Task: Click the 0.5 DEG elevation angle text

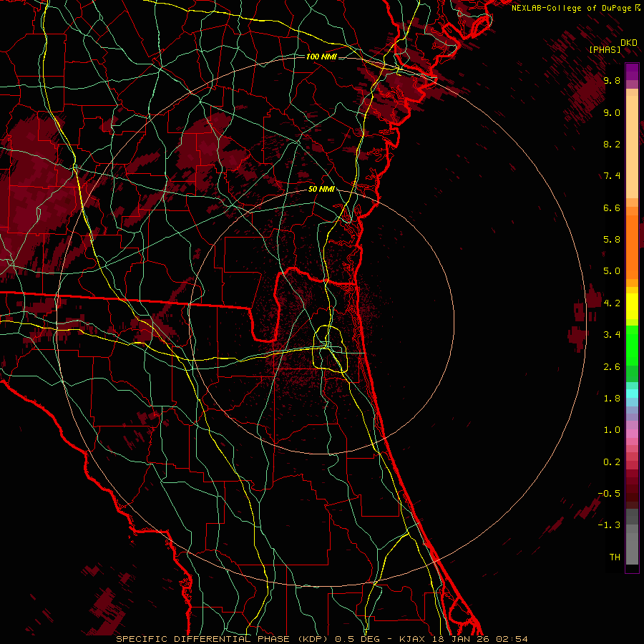Action: 358,639
